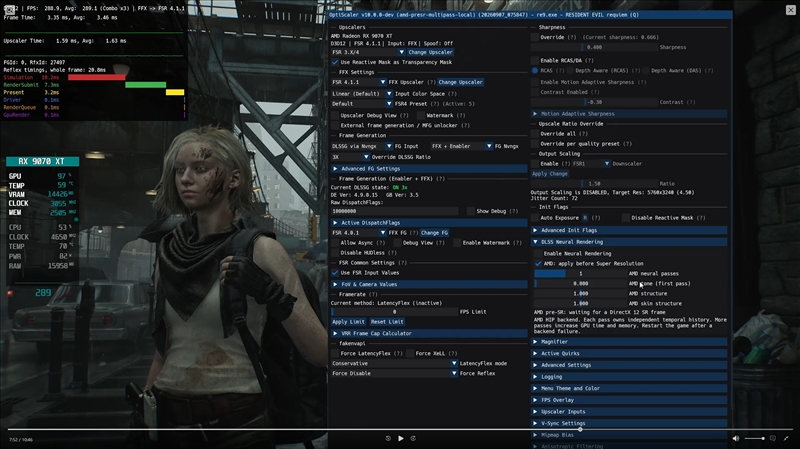
Task: Adjust the AMD neural passes slider
Action: [580, 274]
